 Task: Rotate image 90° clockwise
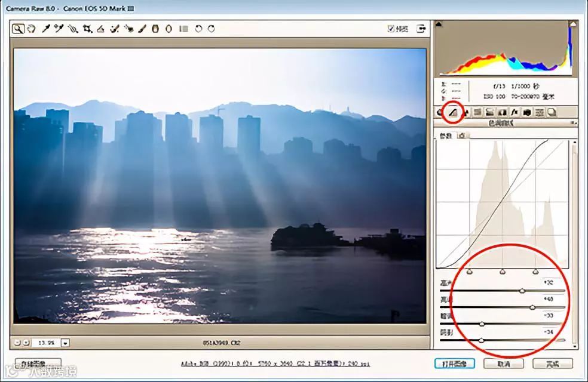click(x=212, y=29)
